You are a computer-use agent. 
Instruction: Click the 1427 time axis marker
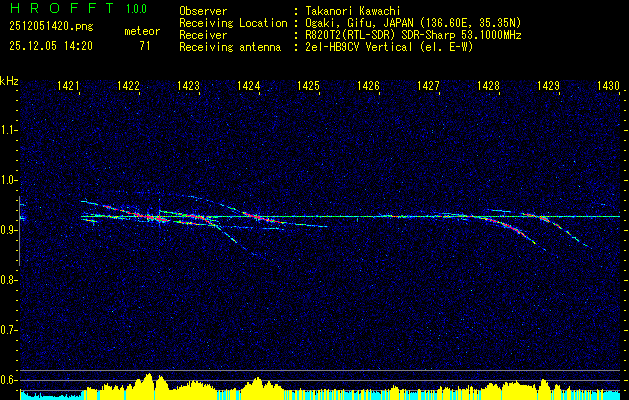(428, 85)
